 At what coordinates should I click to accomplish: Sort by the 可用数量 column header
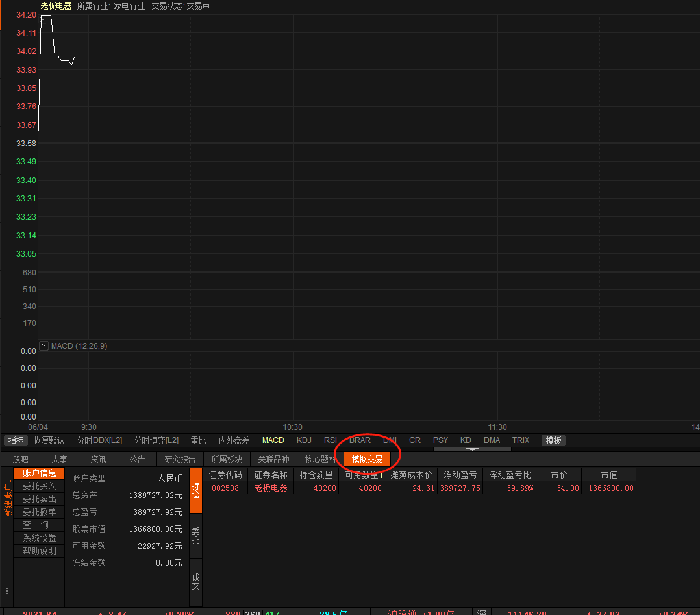[361, 475]
